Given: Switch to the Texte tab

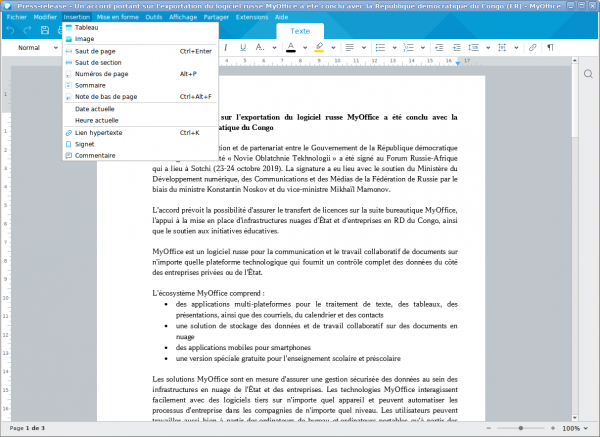Looking at the screenshot, I should [300, 31].
